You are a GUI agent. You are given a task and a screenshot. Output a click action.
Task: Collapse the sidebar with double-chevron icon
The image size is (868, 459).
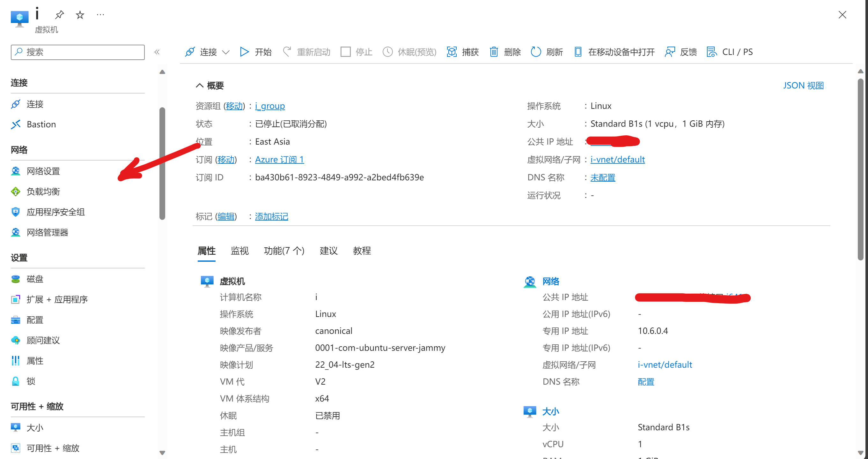[157, 52]
